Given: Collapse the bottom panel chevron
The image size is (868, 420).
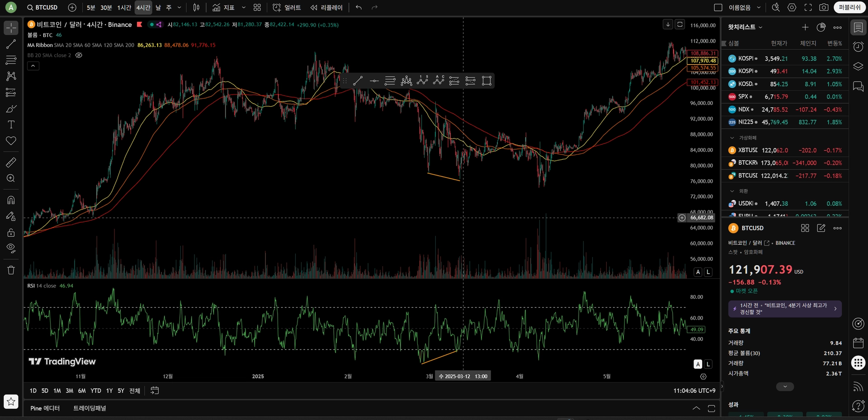Looking at the screenshot, I should tap(696, 408).
